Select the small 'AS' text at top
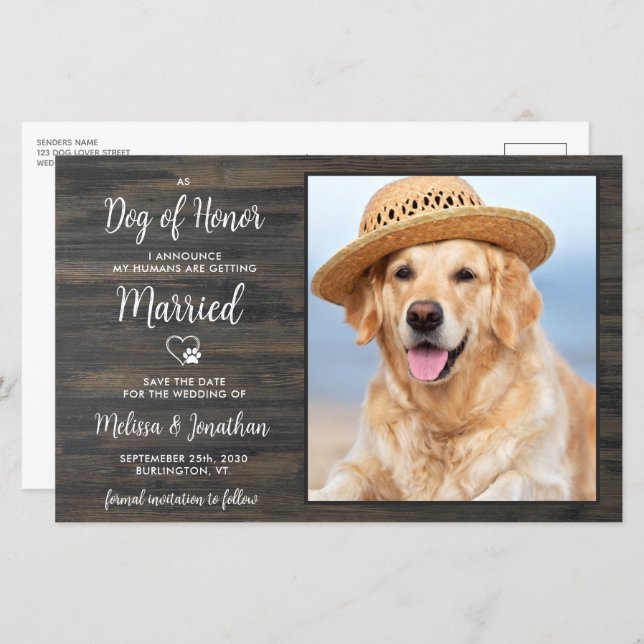The image size is (644, 644). click(x=184, y=182)
